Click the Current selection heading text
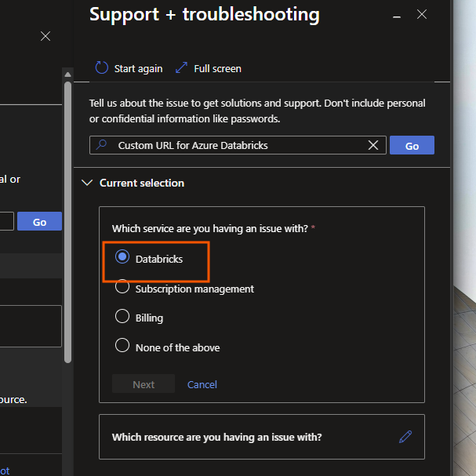476x476 pixels. [x=142, y=183]
